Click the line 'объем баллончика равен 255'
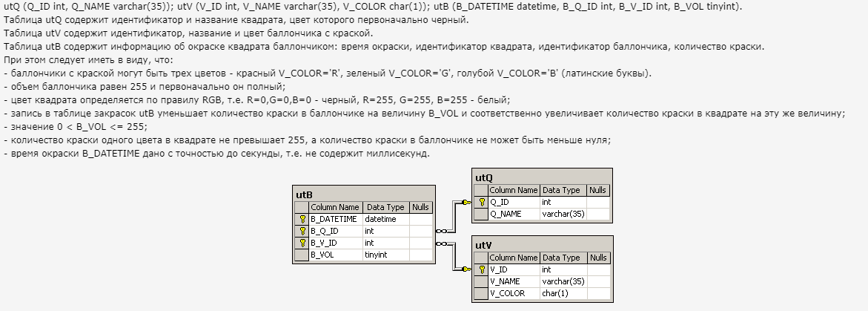Image resolution: width=868 pixels, height=311 pixels. 145,87
